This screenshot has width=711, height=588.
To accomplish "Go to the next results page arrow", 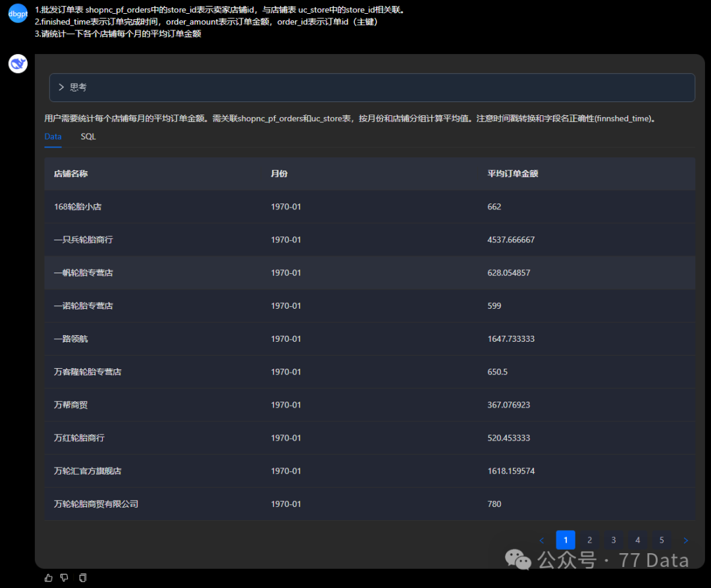I will [685, 540].
